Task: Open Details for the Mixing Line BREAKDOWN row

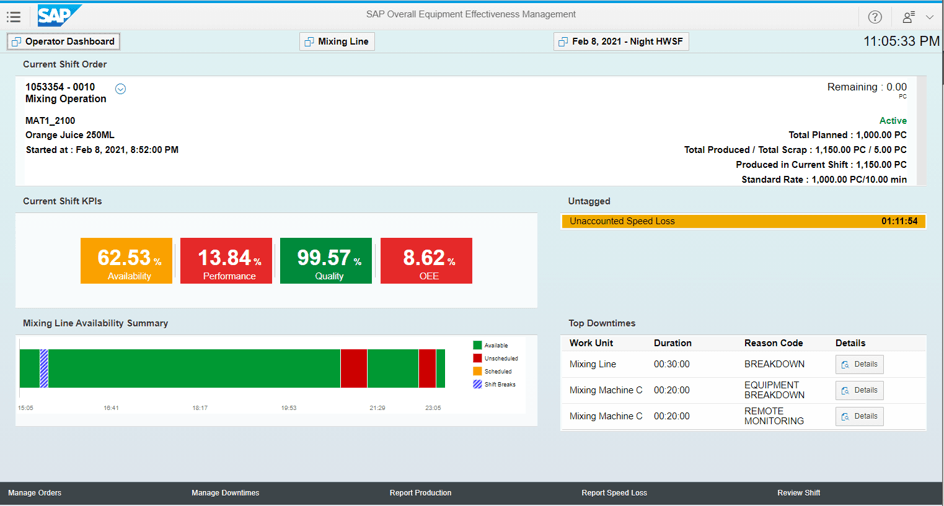Action: tap(859, 365)
